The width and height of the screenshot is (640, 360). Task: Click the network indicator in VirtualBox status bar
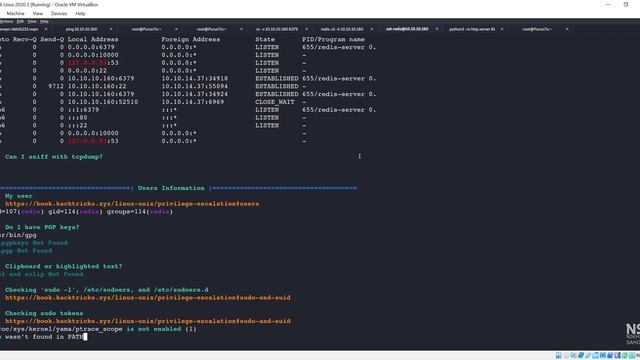581,356
